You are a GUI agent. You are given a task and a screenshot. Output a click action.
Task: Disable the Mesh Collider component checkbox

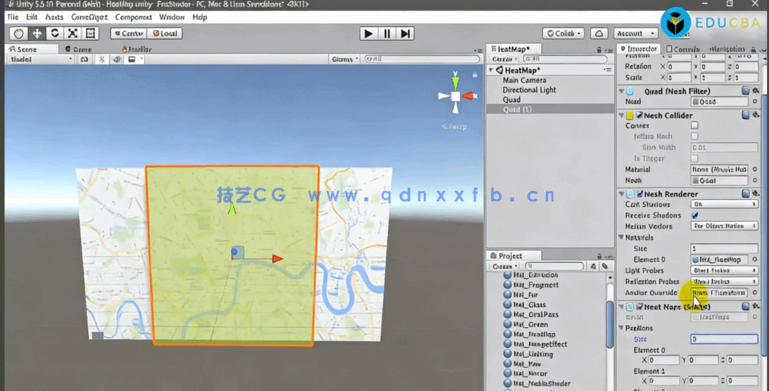640,115
